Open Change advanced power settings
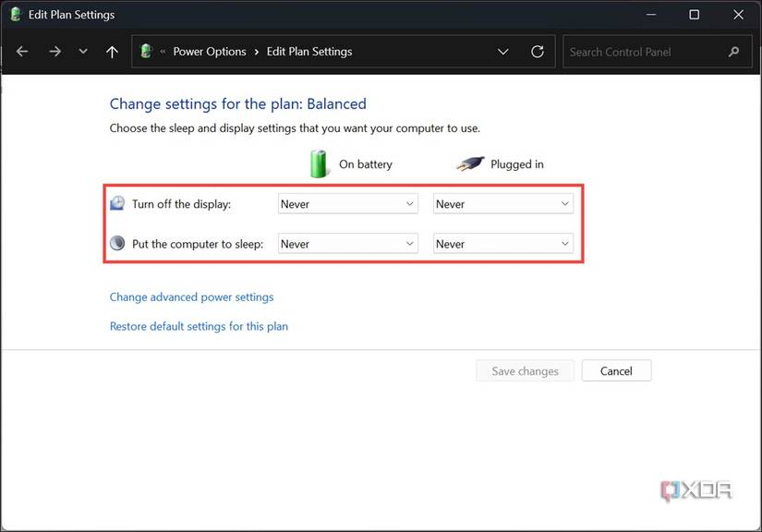Viewport: 762px width, 532px height. [x=191, y=296]
